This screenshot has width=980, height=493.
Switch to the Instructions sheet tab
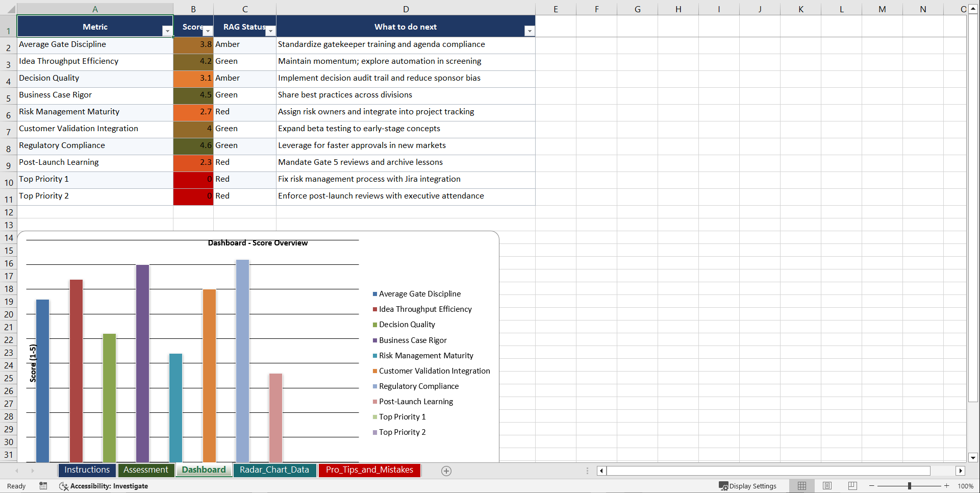click(x=87, y=470)
